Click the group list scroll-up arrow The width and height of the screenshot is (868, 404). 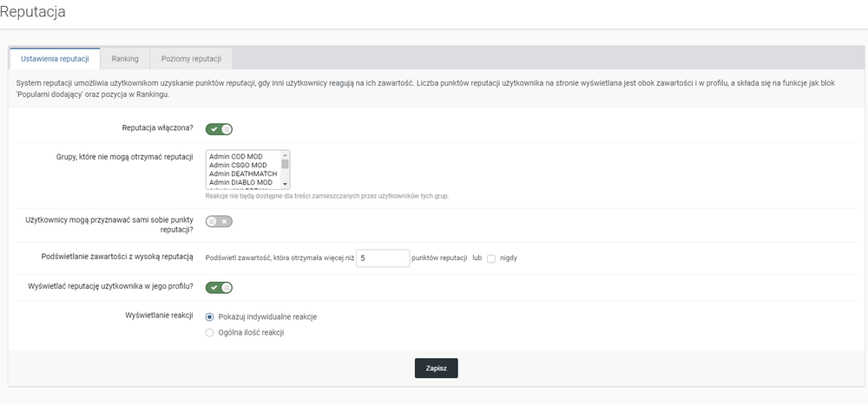tap(286, 153)
